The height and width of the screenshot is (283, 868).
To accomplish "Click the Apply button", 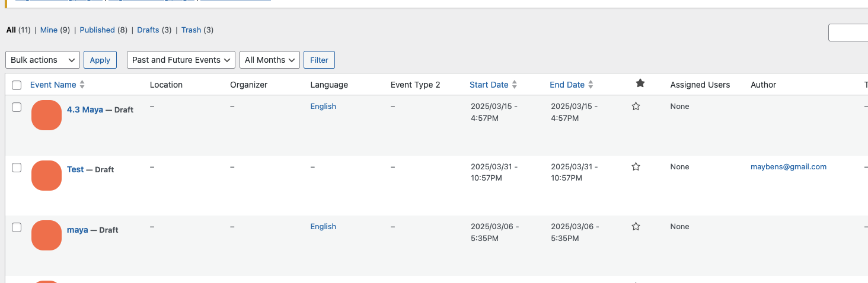I will [x=100, y=60].
